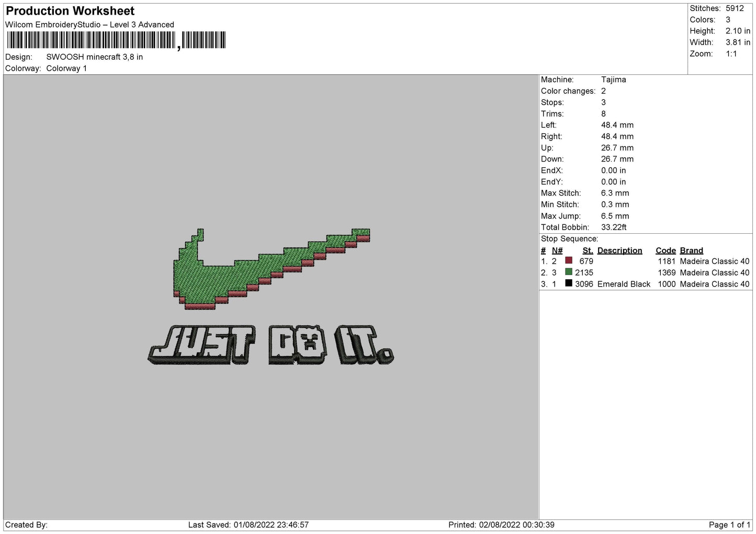
Task: Click 'Madeira Classic 40' in code 1181 row
Action: [715, 262]
